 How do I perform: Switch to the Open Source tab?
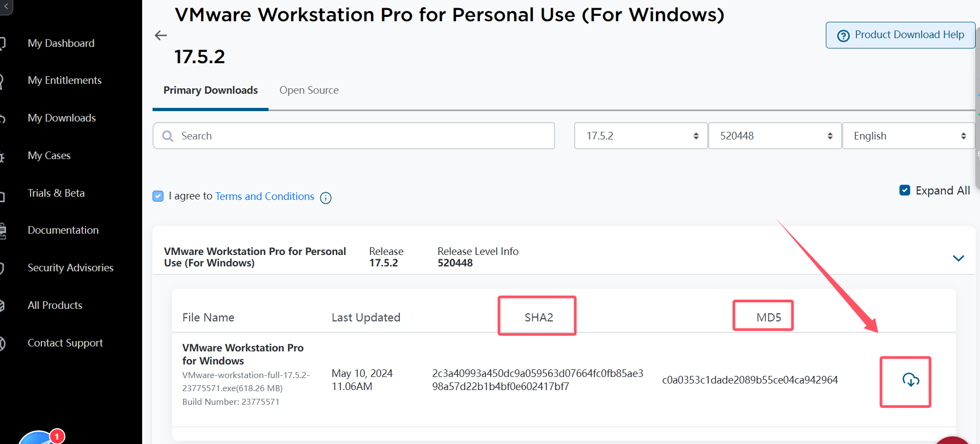click(309, 90)
